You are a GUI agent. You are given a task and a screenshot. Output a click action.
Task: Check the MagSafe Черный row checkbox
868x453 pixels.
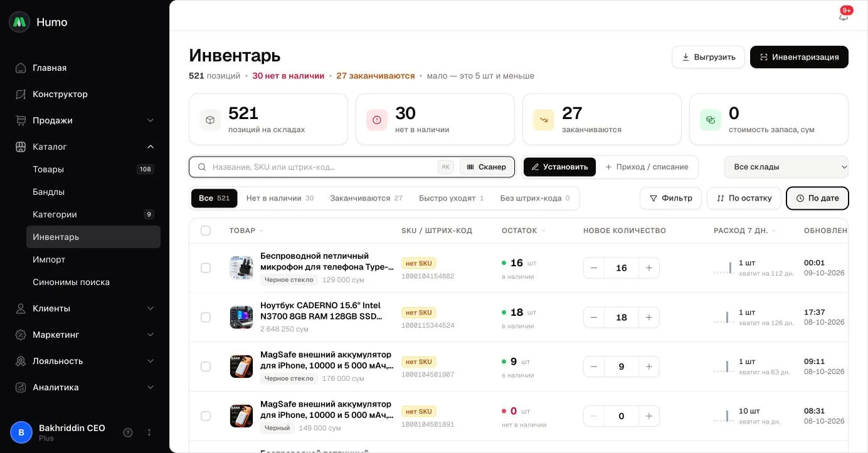coord(206,416)
